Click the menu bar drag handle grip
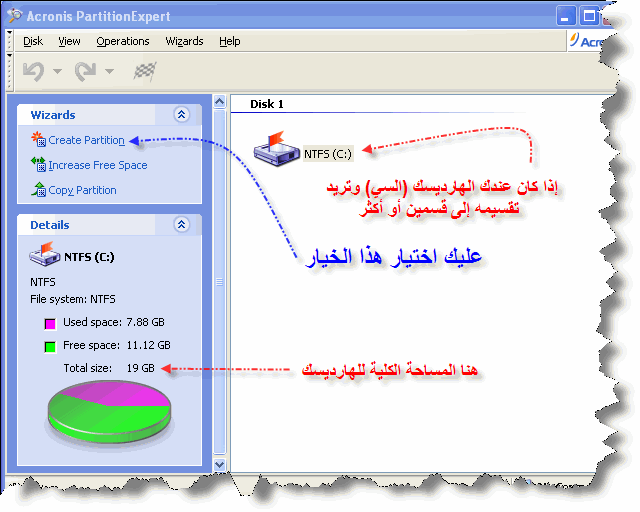 (x=10, y=40)
